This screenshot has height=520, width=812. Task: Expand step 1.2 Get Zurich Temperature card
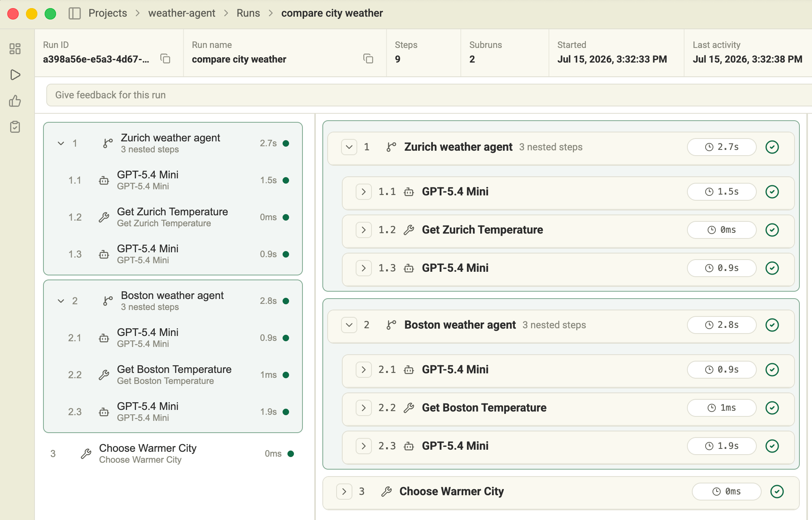[364, 230]
